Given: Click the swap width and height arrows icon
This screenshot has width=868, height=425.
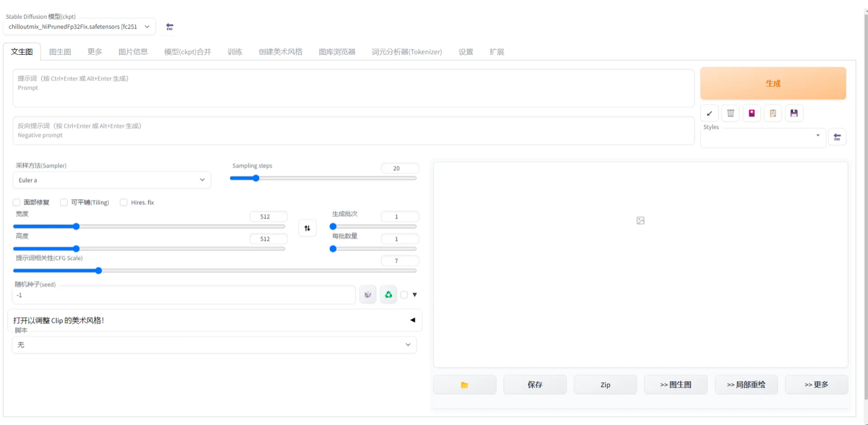Looking at the screenshot, I should pos(307,228).
